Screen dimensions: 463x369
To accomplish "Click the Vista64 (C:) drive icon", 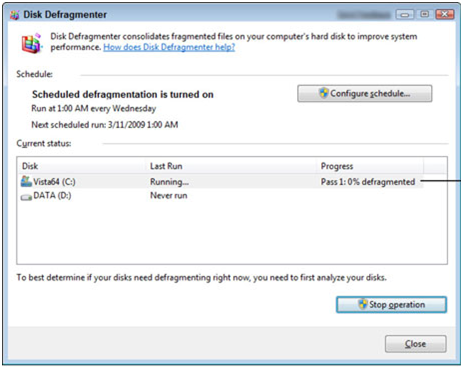I will 26,181.
